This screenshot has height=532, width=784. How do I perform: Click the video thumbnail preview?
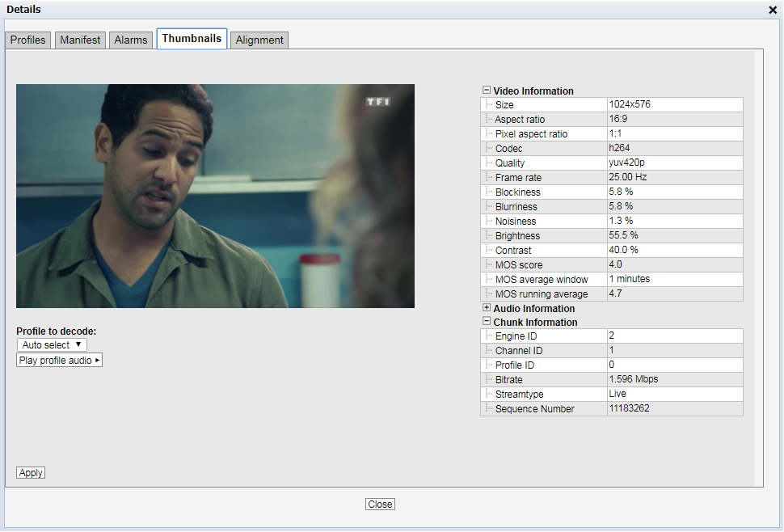[216, 196]
